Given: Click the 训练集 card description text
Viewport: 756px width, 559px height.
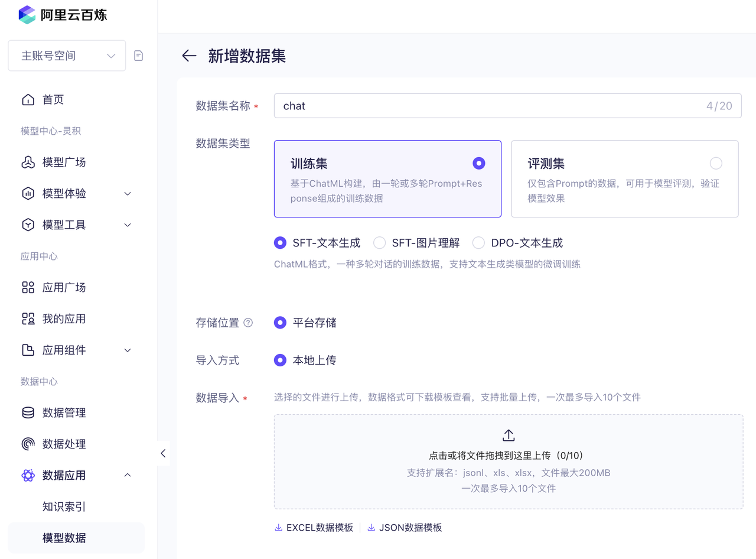Looking at the screenshot, I should click(386, 191).
